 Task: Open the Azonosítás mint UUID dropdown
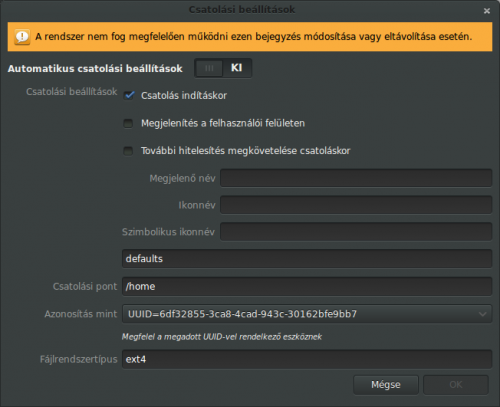pos(307,314)
